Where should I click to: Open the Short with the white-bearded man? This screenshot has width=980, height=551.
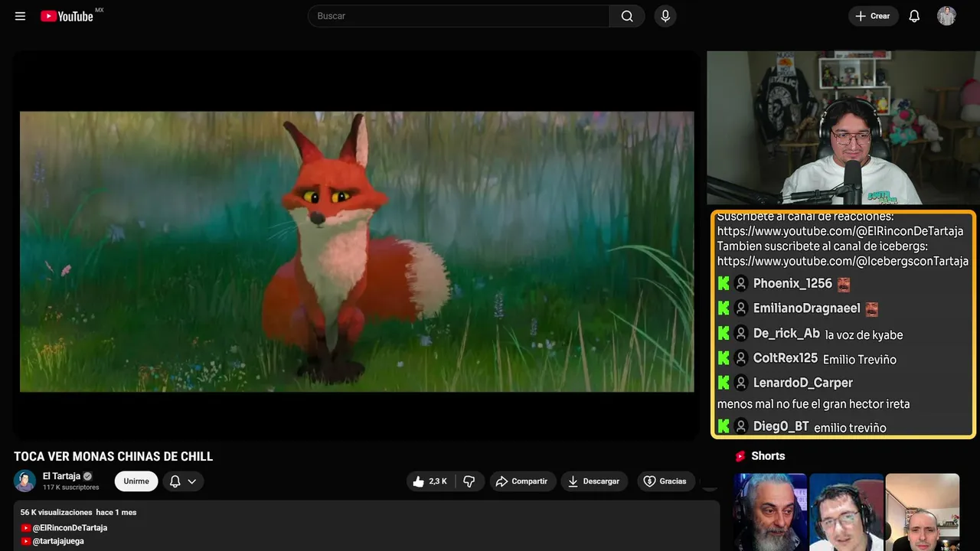(x=770, y=512)
